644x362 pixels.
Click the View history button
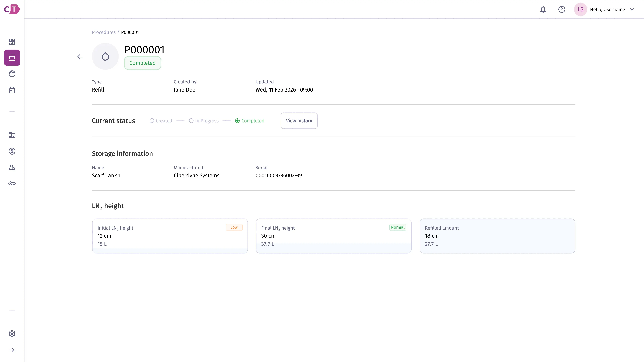click(x=299, y=121)
